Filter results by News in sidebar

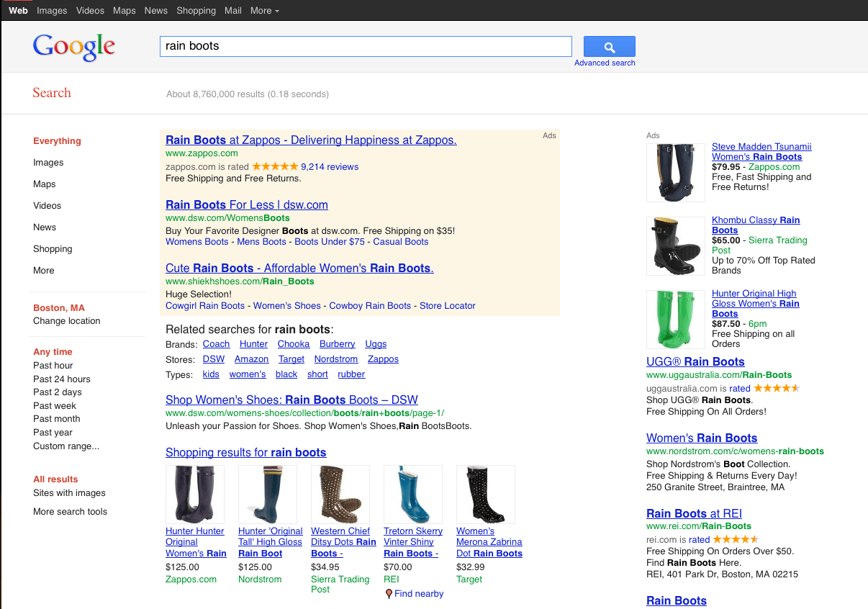(x=45, y=227)
